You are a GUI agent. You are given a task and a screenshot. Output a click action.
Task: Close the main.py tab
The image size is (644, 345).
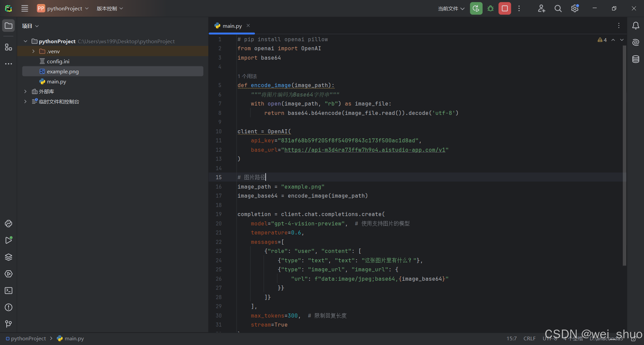click(248, 25)
